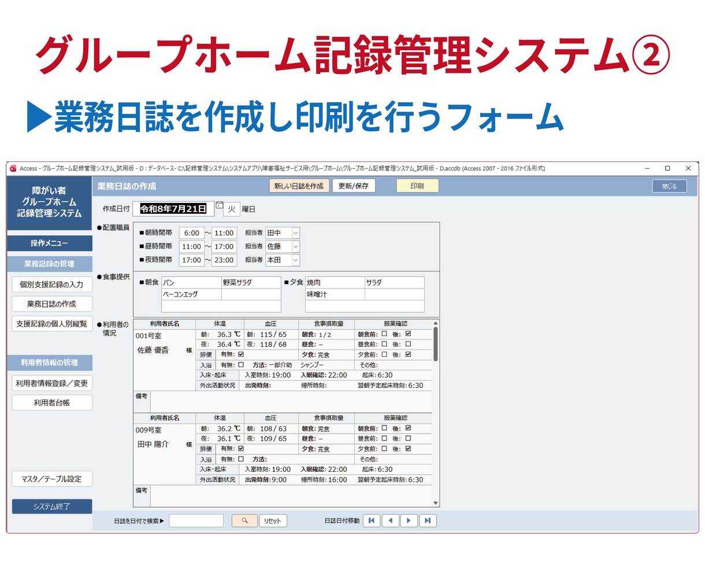Click room label 009号室
The width and height of the screenshot is (705, 588).
[x=149, y=430]
